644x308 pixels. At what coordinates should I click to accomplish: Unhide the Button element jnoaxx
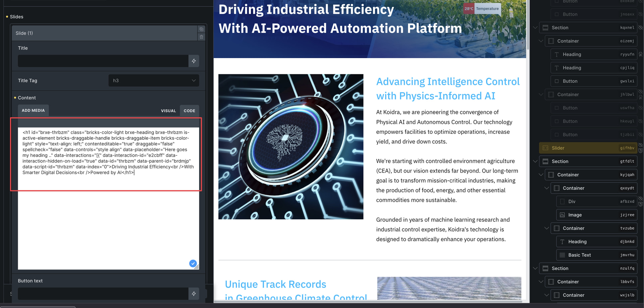(641, 14)
